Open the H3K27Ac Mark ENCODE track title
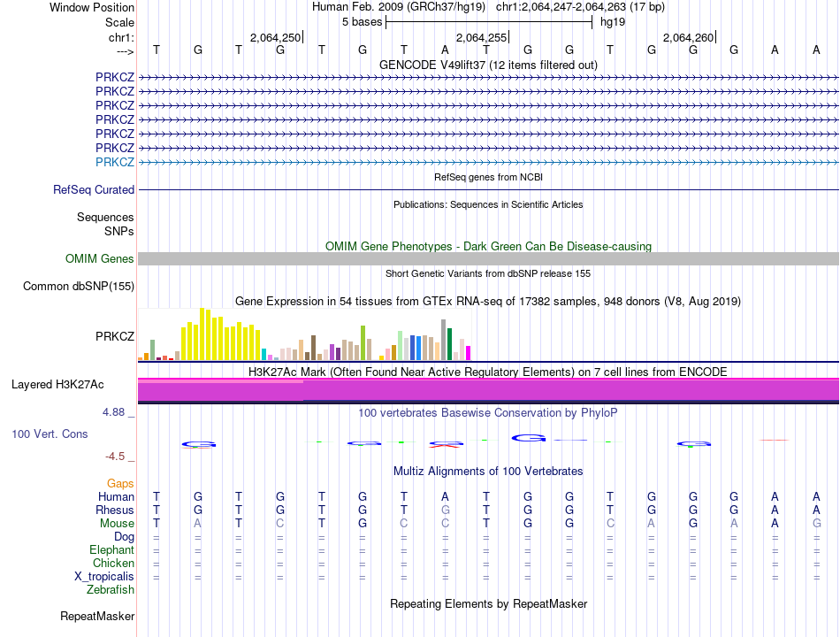 coord(488,372)
